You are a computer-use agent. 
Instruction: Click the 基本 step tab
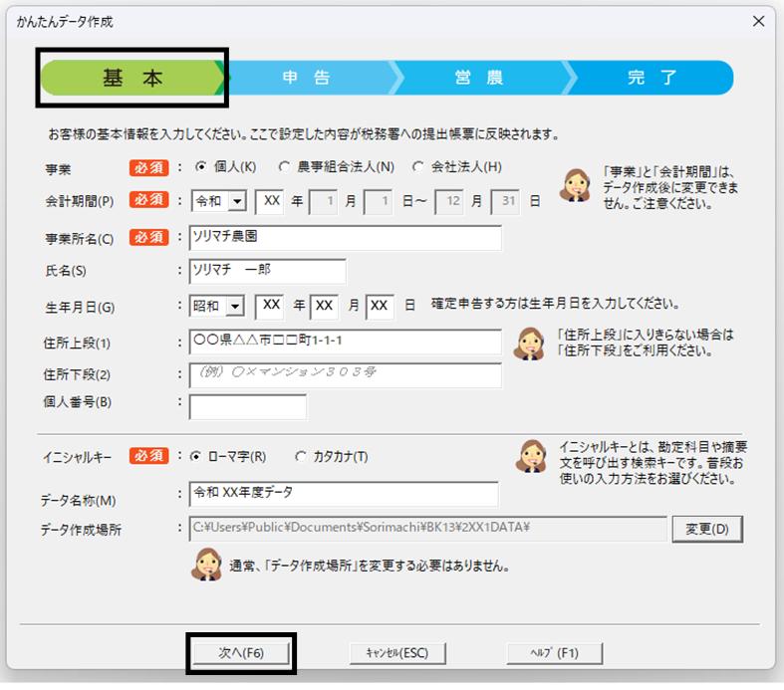pos(132,78)
